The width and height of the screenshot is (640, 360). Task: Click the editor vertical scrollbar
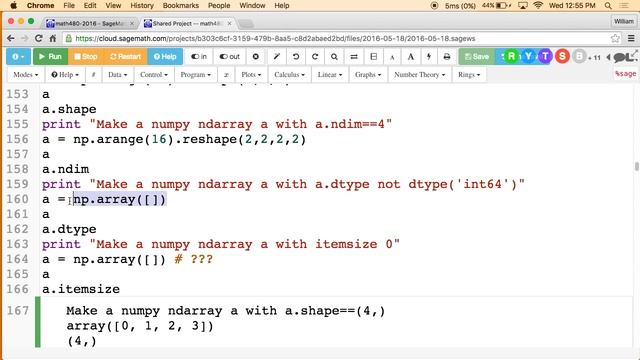point(636,167)
